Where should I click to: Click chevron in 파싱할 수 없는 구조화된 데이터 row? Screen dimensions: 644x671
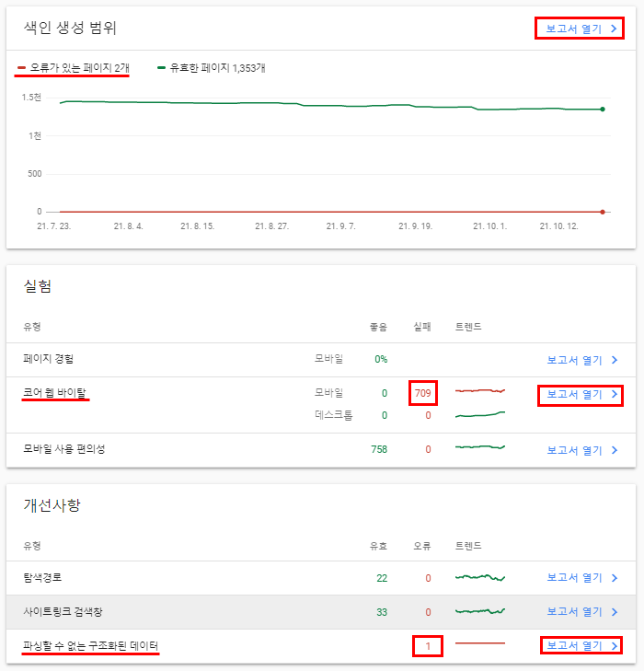tap(615, 646)
